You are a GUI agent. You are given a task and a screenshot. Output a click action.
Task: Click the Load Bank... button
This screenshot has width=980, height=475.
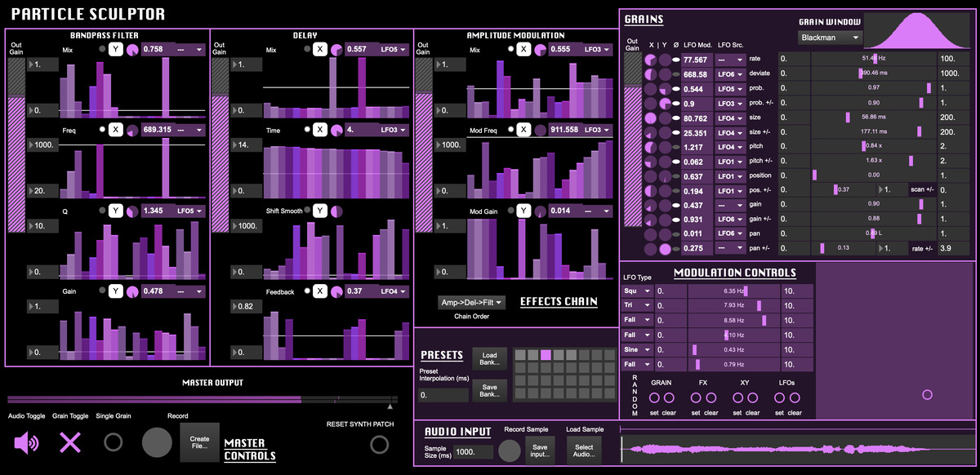pos(489,358)
